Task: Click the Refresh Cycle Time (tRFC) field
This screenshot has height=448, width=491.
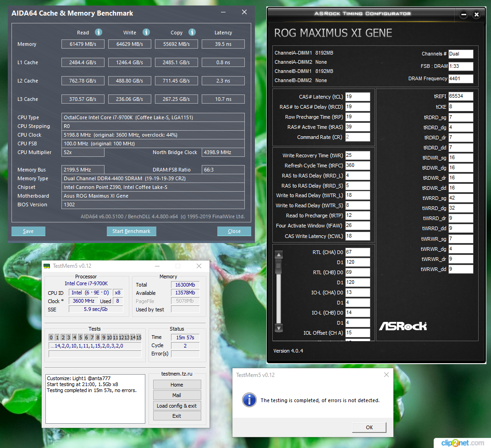Action: (x=358, y=166)
